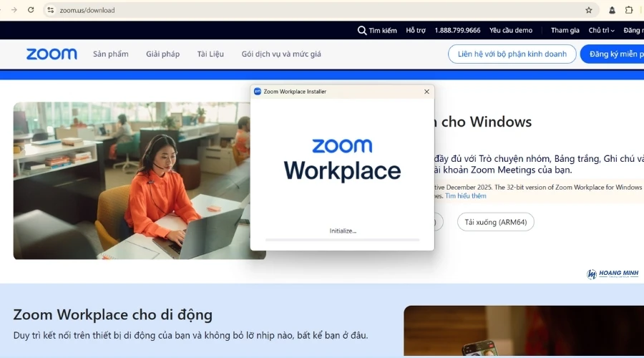Open the Tài Liệu menu
Image resolution: width=644 pixels, height=358 pixels.
(x=210, y=54)
